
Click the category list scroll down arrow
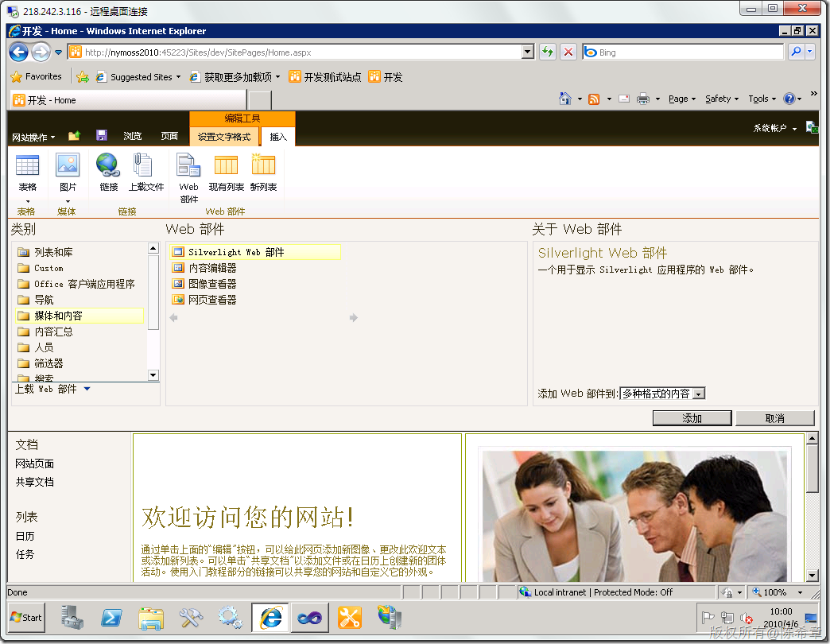153,375
